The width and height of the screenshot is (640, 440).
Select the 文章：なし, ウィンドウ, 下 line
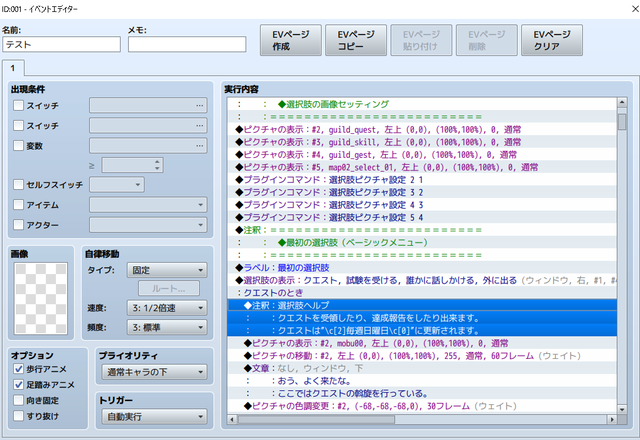pyautogui.click(x=422, y=368)
